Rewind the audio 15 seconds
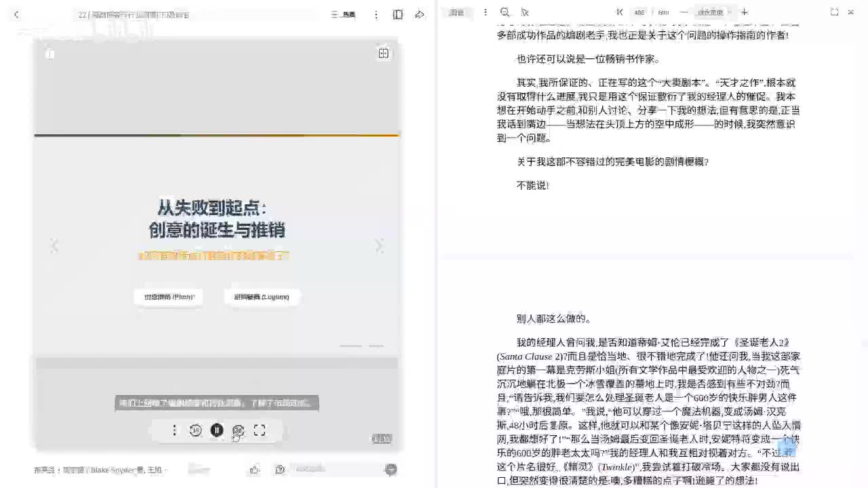Viewport: 868px width, 488px height. (195, 430)
